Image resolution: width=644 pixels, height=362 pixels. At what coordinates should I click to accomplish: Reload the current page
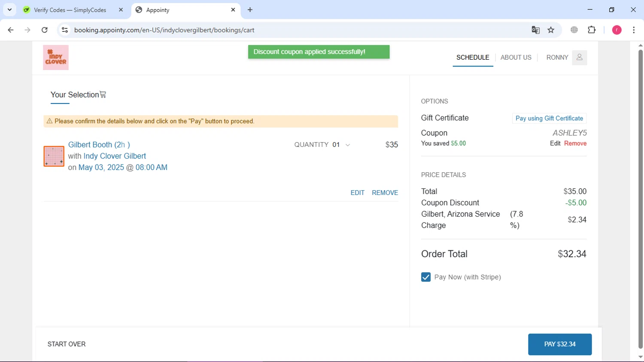tap(45, 30)
